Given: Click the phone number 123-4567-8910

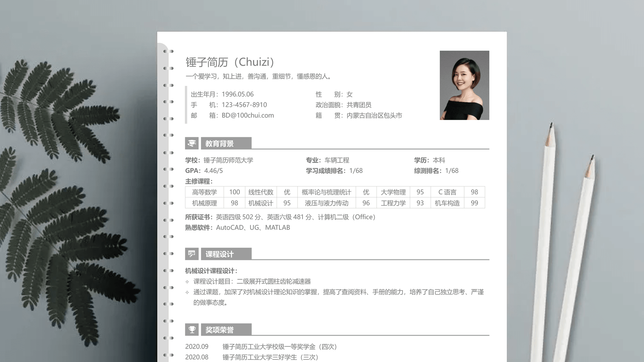Looking at the screenshot, I should click(x=244, y=105).
